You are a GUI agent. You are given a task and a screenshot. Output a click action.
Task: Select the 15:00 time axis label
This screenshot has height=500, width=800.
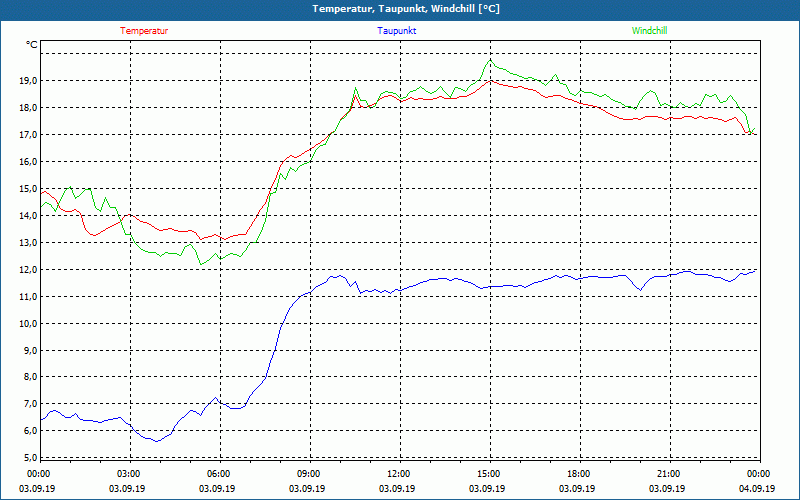488,474
